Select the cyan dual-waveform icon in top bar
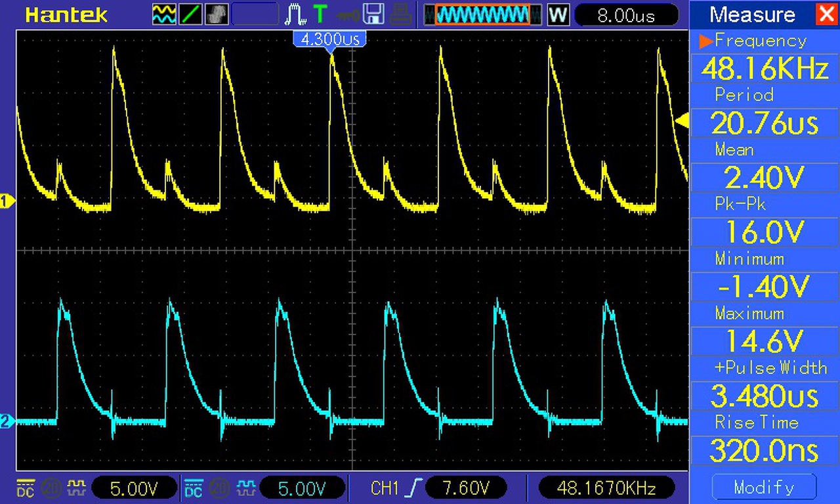 (164, 14)
